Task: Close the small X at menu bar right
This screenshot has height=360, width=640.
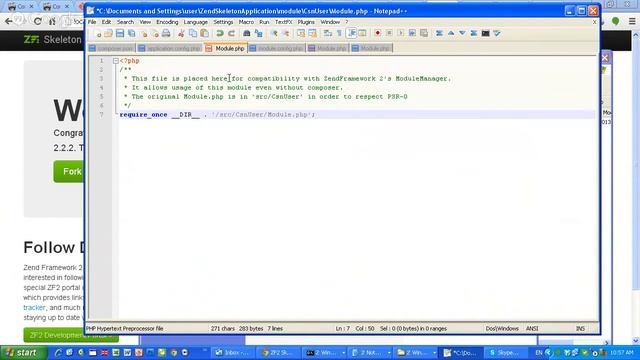Action: coord(594,22)
